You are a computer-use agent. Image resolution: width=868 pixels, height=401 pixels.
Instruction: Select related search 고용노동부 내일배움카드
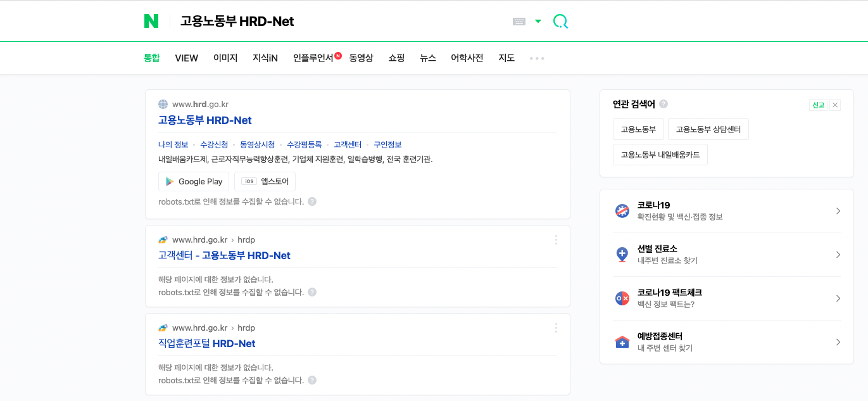coord(660,155)
